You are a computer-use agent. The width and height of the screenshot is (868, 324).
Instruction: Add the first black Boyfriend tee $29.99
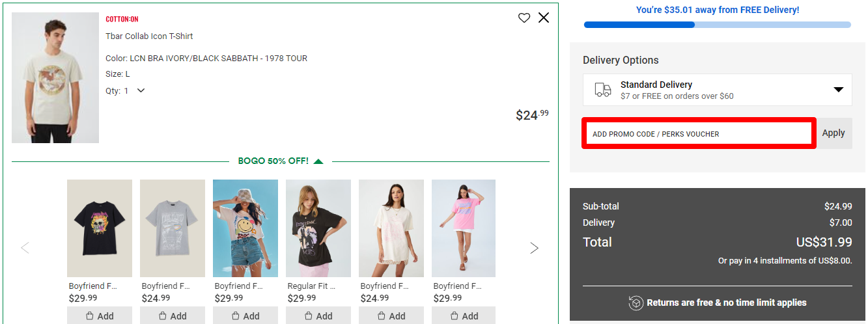[x=99, y=316]
